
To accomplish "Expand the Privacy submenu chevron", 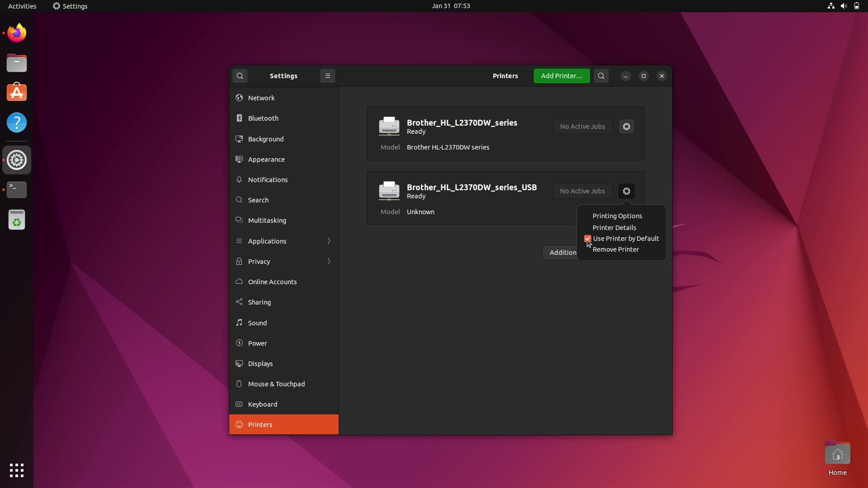I will tap(329, 261).
